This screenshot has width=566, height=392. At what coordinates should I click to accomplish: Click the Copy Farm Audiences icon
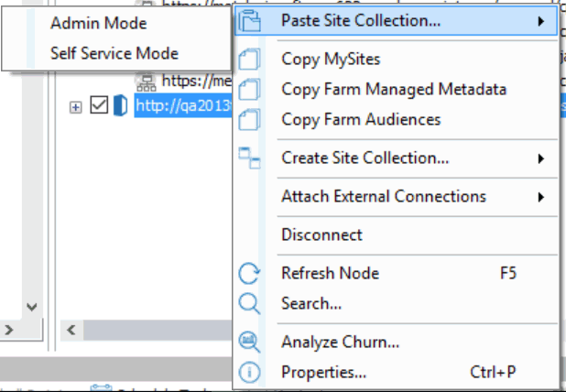click(250, 120)
